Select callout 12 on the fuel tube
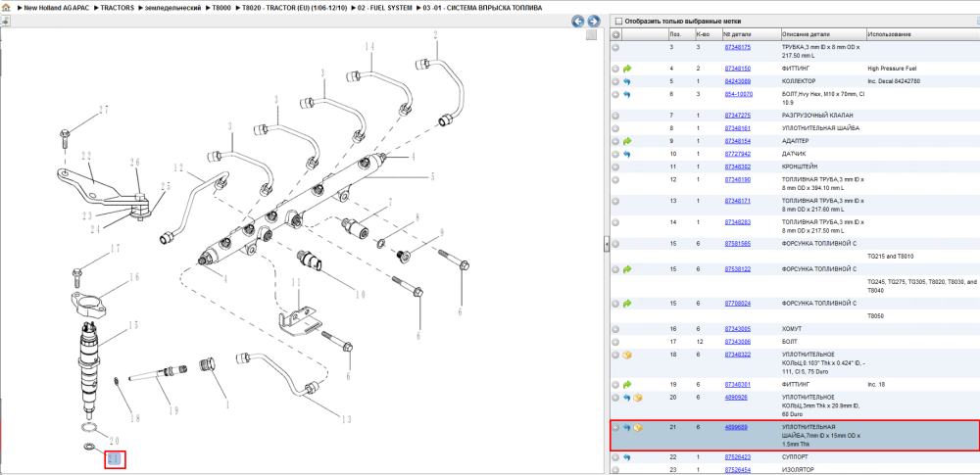 (x=180, y=167)
